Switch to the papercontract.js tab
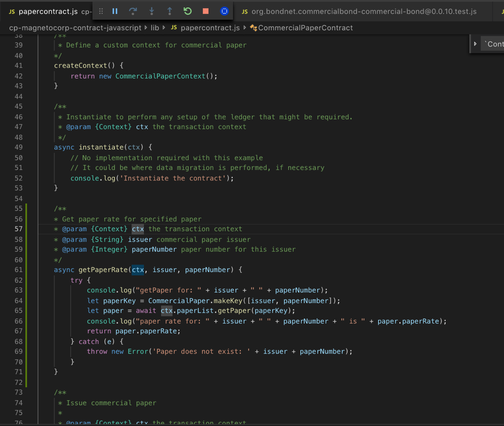This screenshot has height=426, width=504. click(x=48, y=11)
